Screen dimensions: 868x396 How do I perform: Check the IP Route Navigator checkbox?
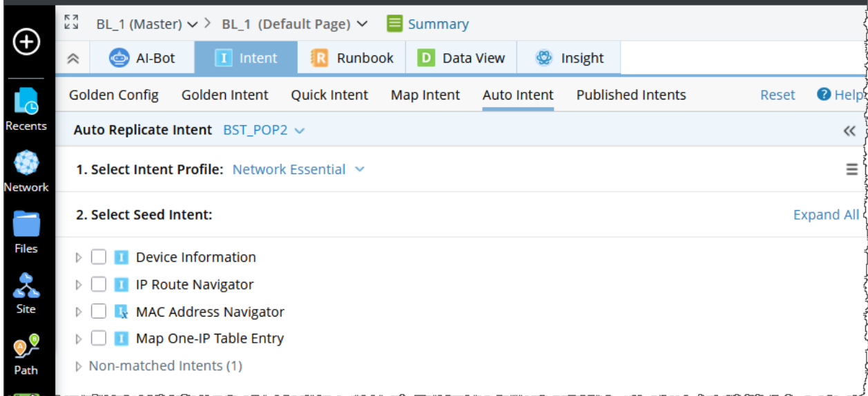point(99,285)
